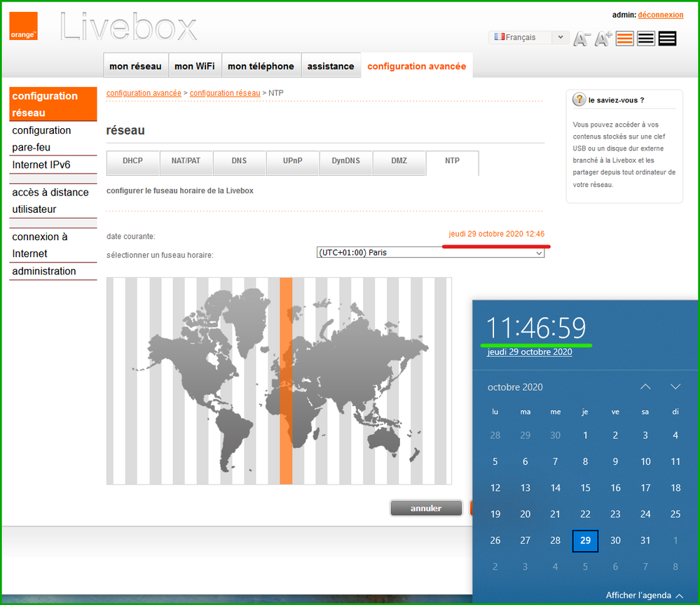700x605 pixels.
Task: Click the Orange logo
Action: pos(23,26)
